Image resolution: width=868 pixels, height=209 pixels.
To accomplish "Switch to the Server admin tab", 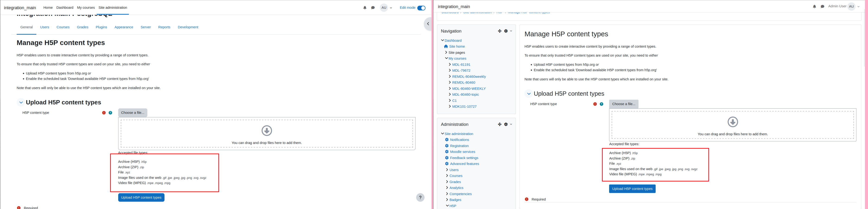I will [146, 27].
